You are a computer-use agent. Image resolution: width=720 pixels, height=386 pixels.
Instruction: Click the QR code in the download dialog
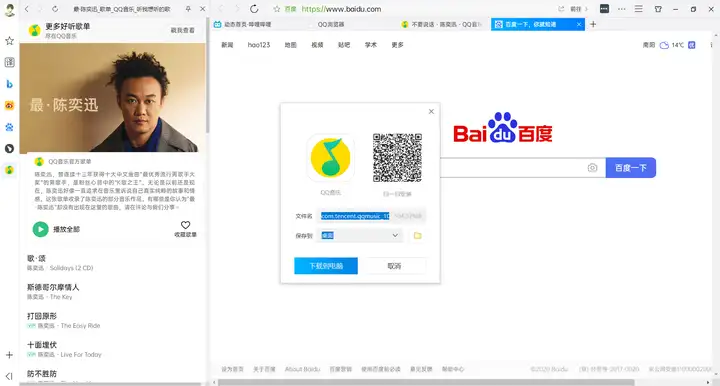[397, 158]
